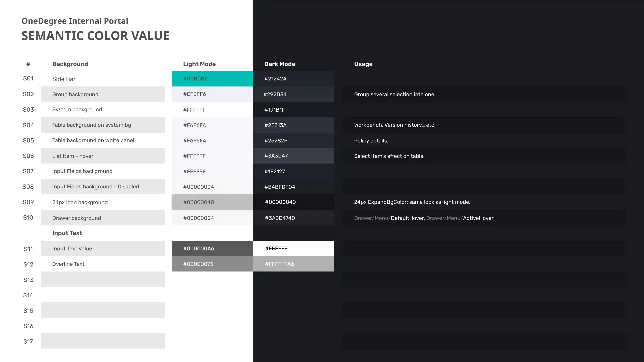Select the Drawer background row label
Viewport: 644px width, 362px height.
point(76,218)
